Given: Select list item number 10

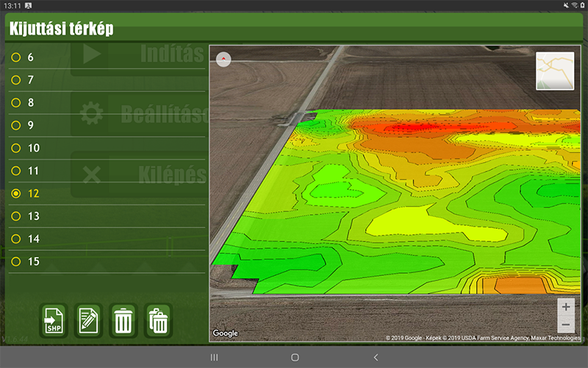Looking at the screenshot, I should [x=16, y=149].
